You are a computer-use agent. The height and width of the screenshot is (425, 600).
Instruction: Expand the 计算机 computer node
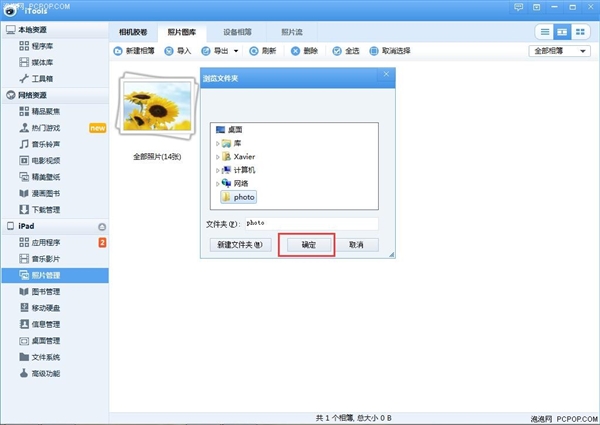tap(217, 171)
